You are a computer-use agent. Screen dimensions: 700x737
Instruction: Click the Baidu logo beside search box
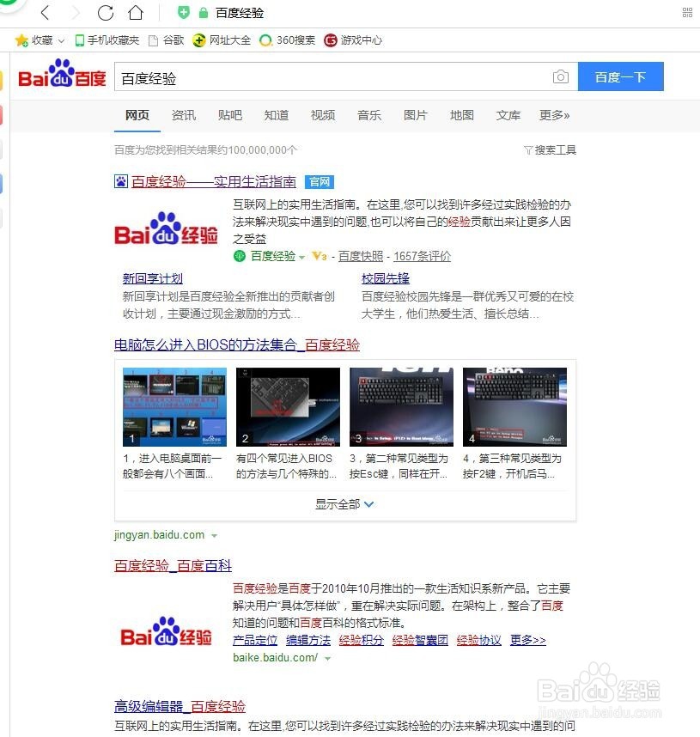coord(62,74)
